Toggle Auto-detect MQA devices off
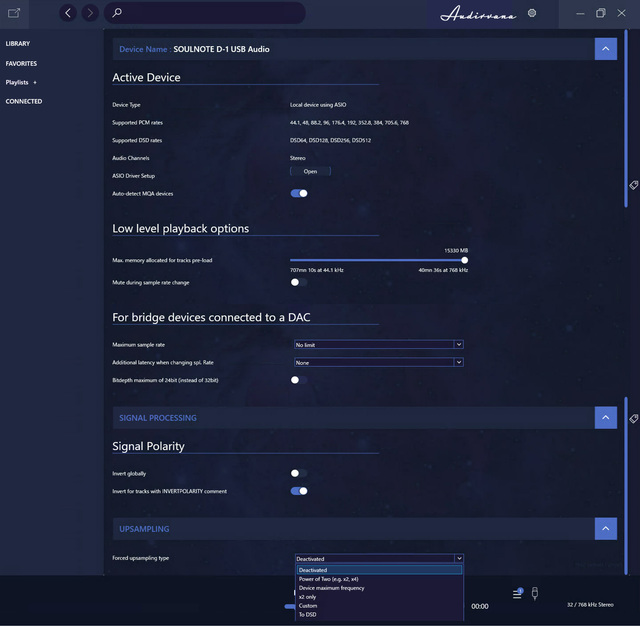 [299, 193]
